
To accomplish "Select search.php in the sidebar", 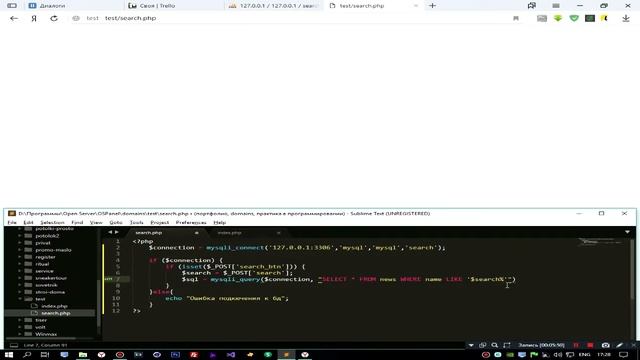I will (56, 313).
